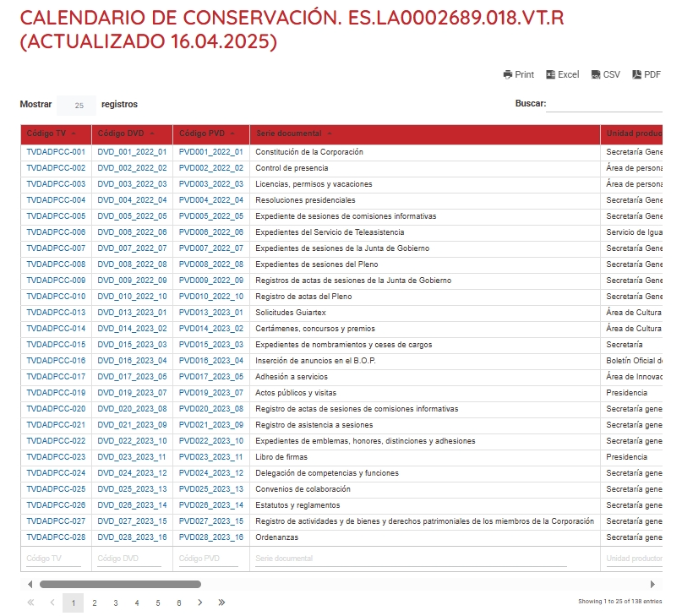Open the PVD025_2023_13 link

tap(210, 489)
